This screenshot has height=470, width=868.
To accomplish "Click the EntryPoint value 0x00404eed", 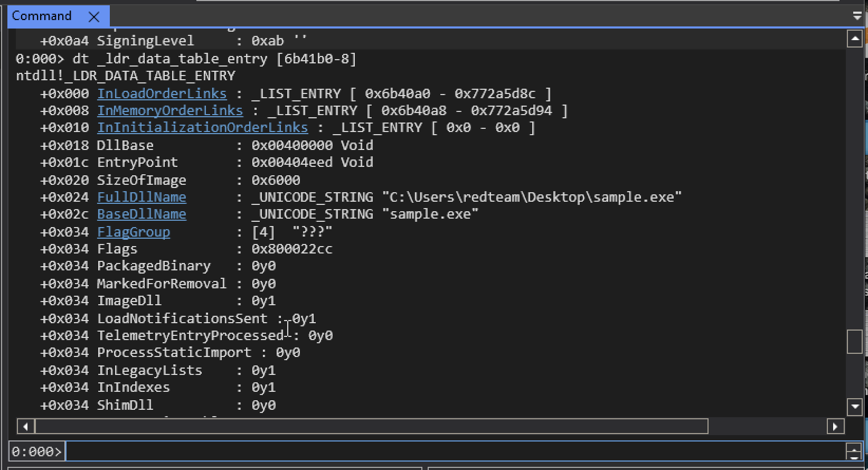I will point(292,162).
